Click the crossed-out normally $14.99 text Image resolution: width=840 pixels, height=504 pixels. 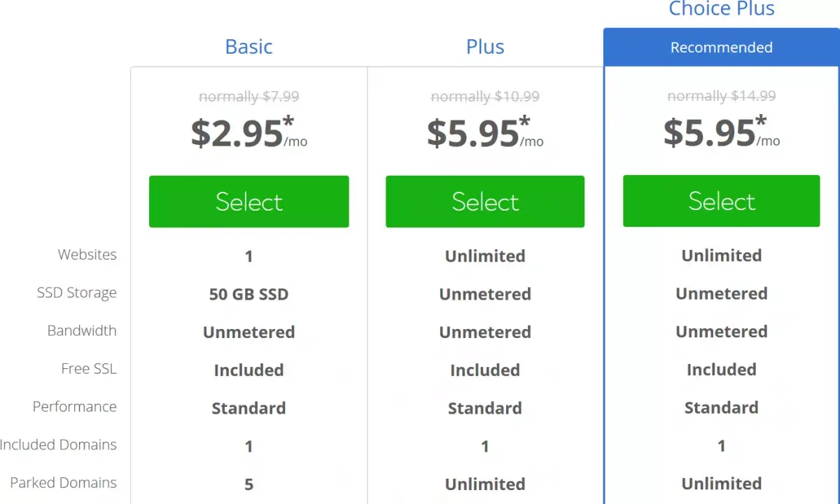[x=721, y=96]
